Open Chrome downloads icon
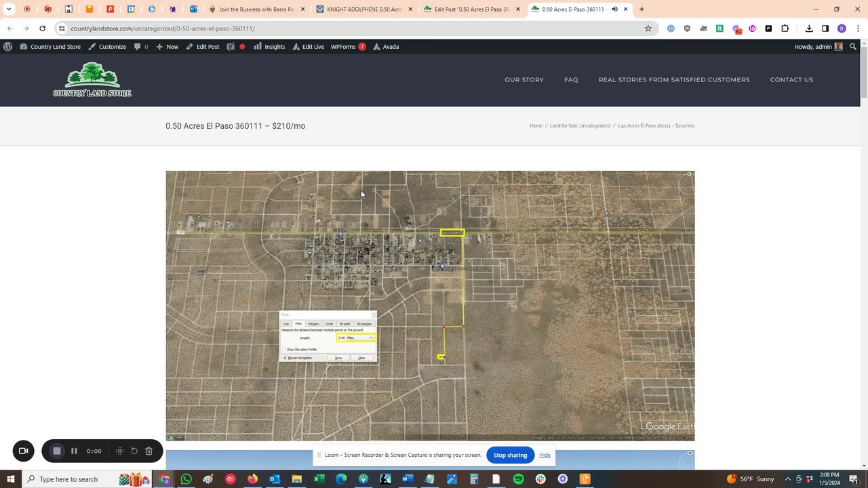The height and width of the screenshot is (488, 868). 809,28
